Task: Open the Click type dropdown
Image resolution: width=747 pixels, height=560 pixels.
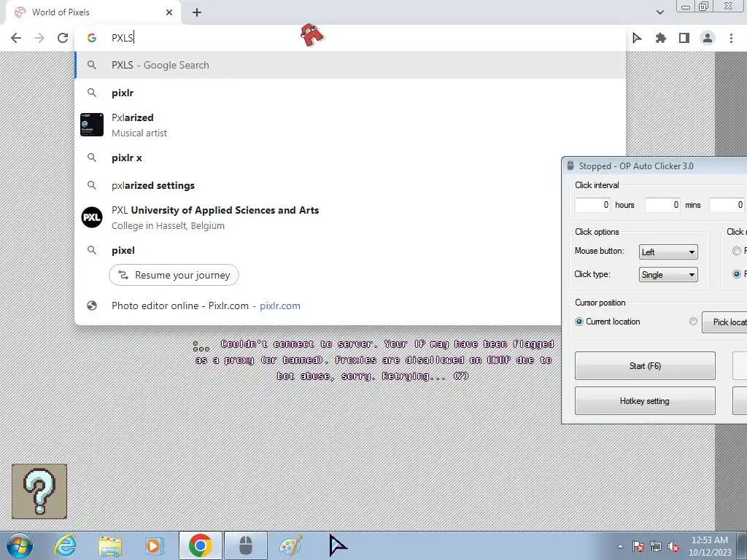Action: point(668,275)
